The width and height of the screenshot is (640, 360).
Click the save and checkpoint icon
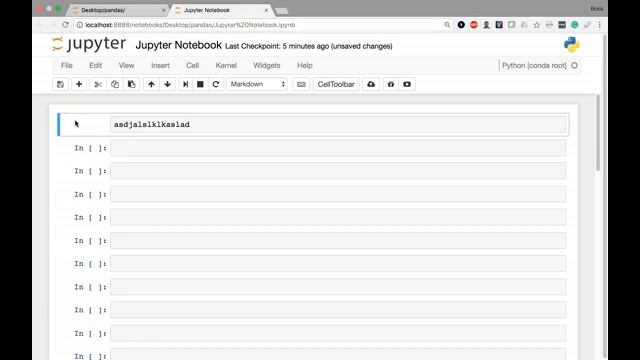click(60, 84)
